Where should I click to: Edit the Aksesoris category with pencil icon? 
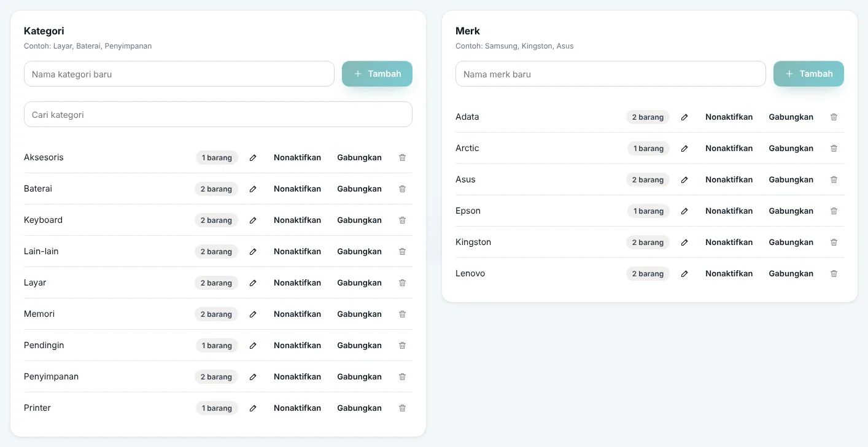(253, 158)
